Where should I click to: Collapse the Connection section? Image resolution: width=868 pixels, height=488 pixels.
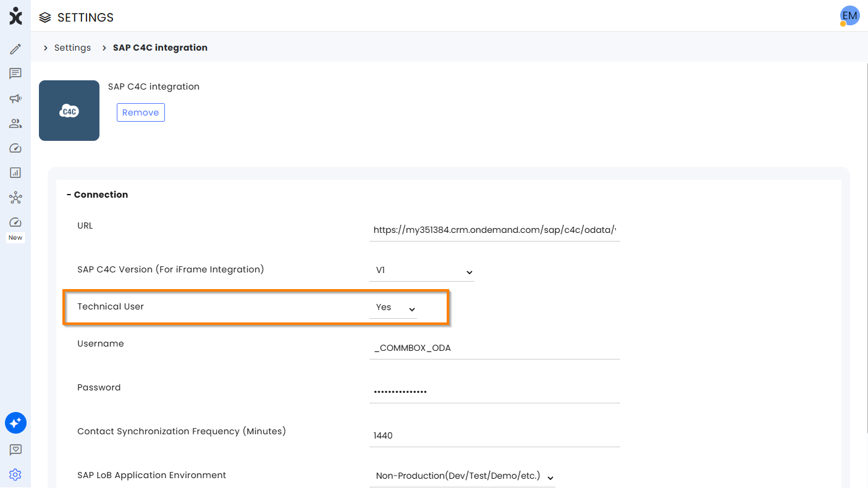point(97,195)
